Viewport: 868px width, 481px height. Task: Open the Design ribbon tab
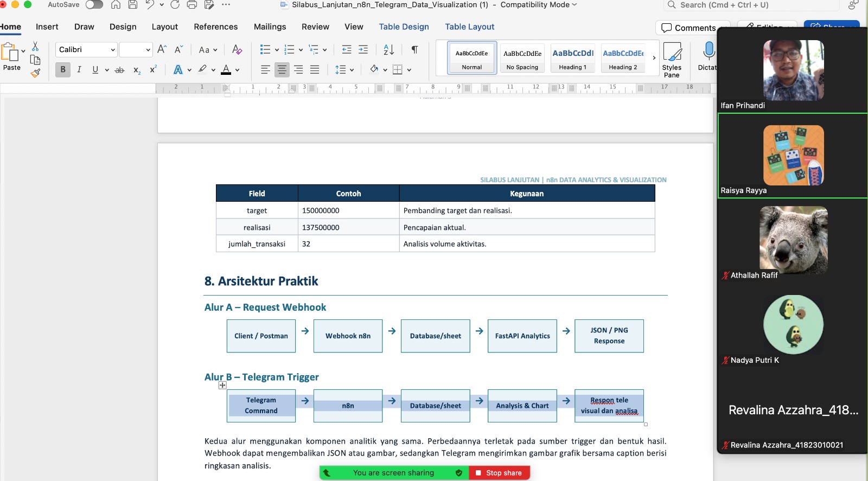pos(123,27)
